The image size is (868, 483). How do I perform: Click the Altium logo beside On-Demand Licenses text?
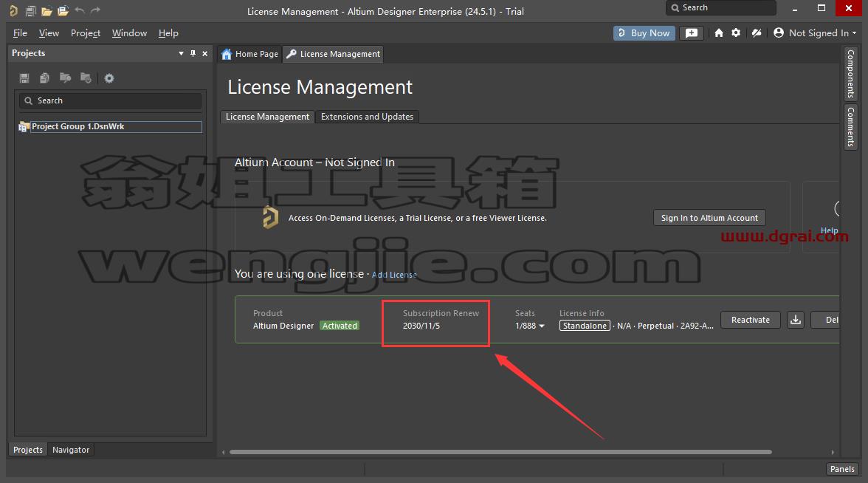pos(270,217)
